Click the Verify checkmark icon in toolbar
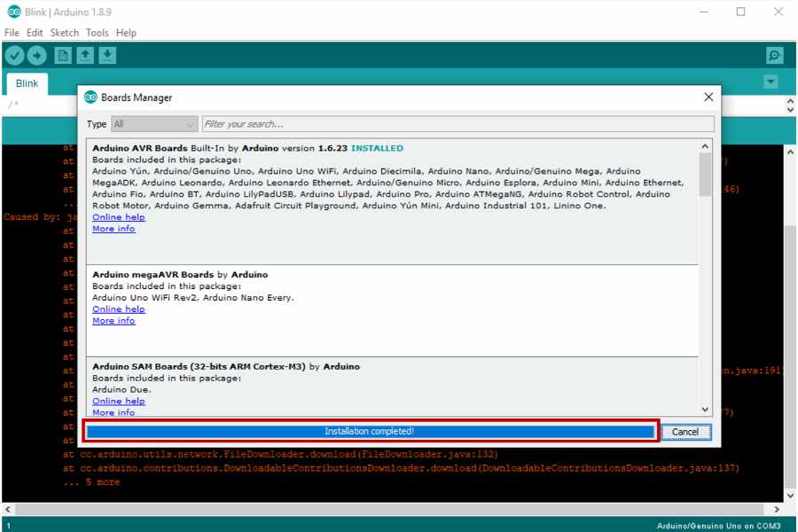798x532 pixels. 15,56
